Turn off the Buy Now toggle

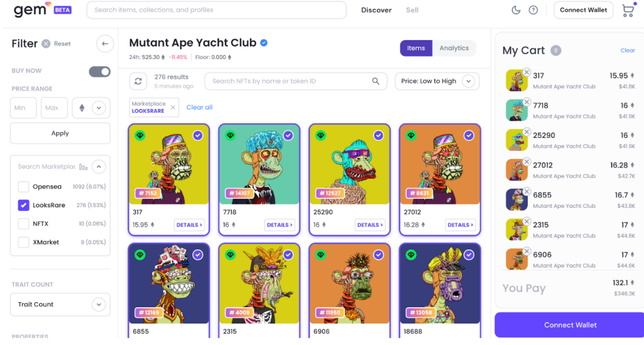pos(100,71)
